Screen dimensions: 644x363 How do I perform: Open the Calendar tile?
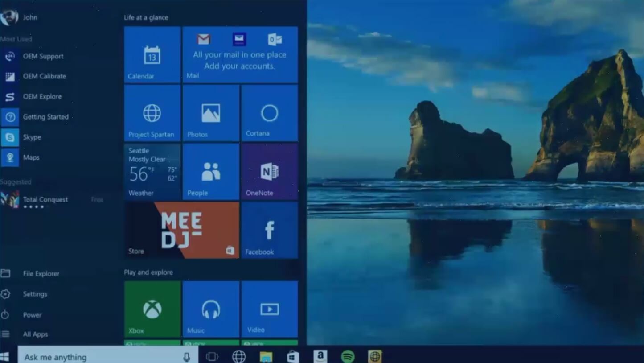tap(152, 54)
